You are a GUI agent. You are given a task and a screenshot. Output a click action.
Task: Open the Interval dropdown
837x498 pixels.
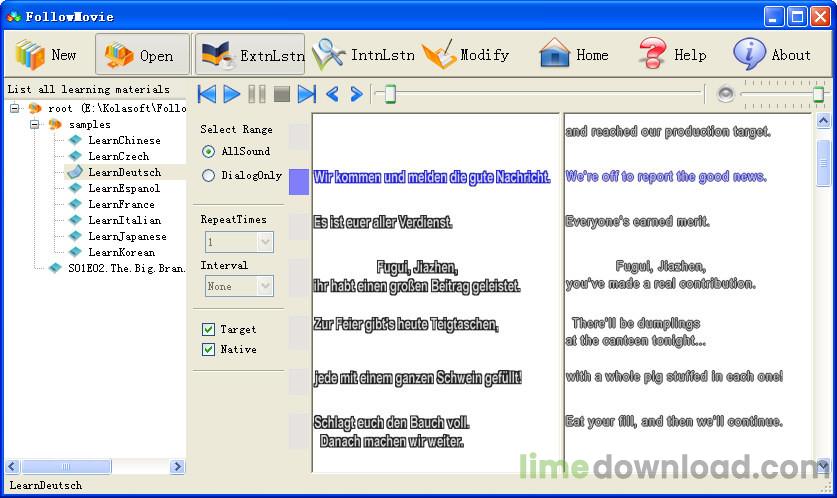point(265,286)
